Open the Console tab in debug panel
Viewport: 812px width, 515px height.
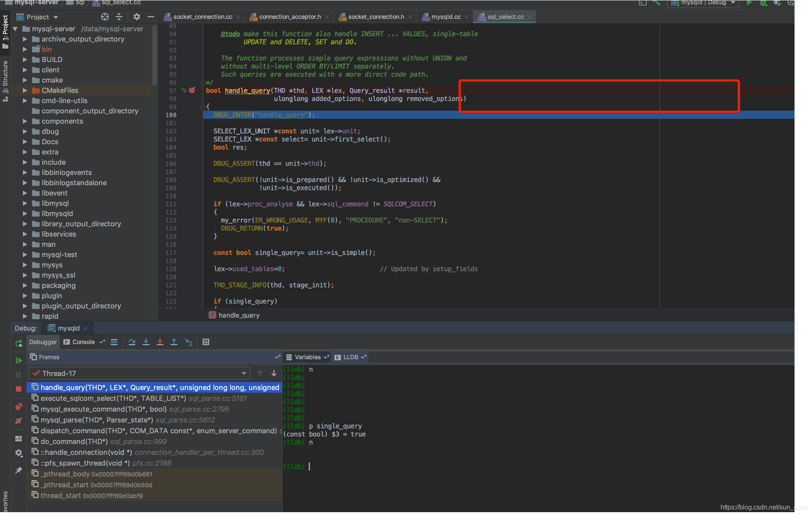(83, 342)
